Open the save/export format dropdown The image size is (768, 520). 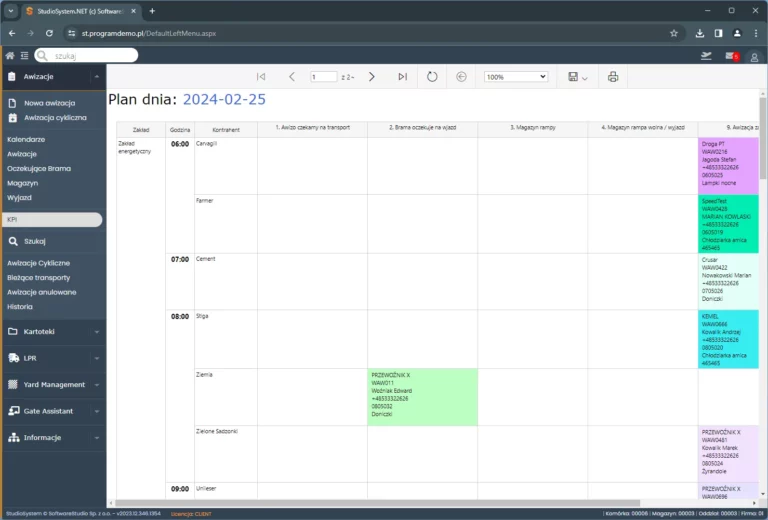[577, 77]
